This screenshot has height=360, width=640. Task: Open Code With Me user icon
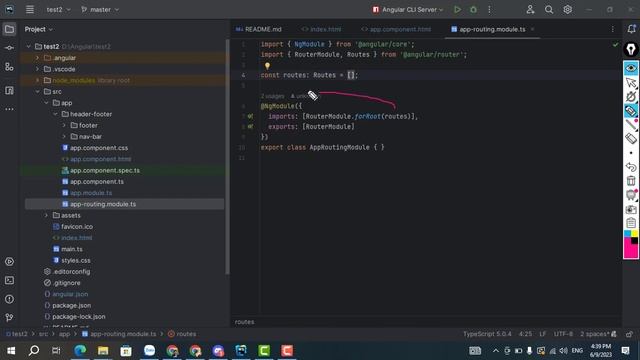click(530, 9)
